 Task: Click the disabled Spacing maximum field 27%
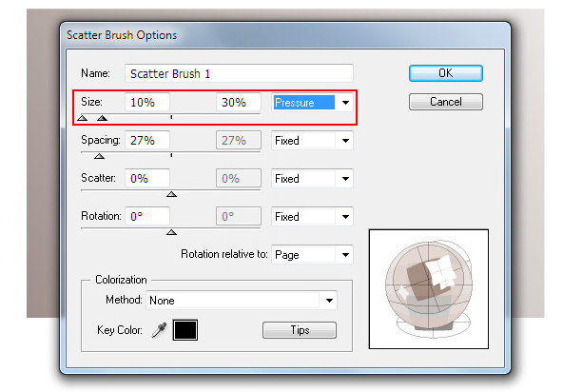[x=239, y=140]
